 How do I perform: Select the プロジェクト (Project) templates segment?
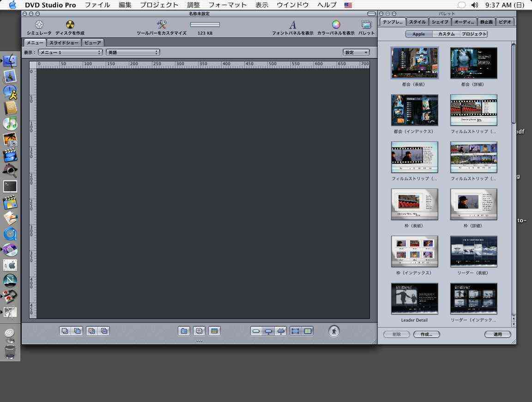[474, 34]
